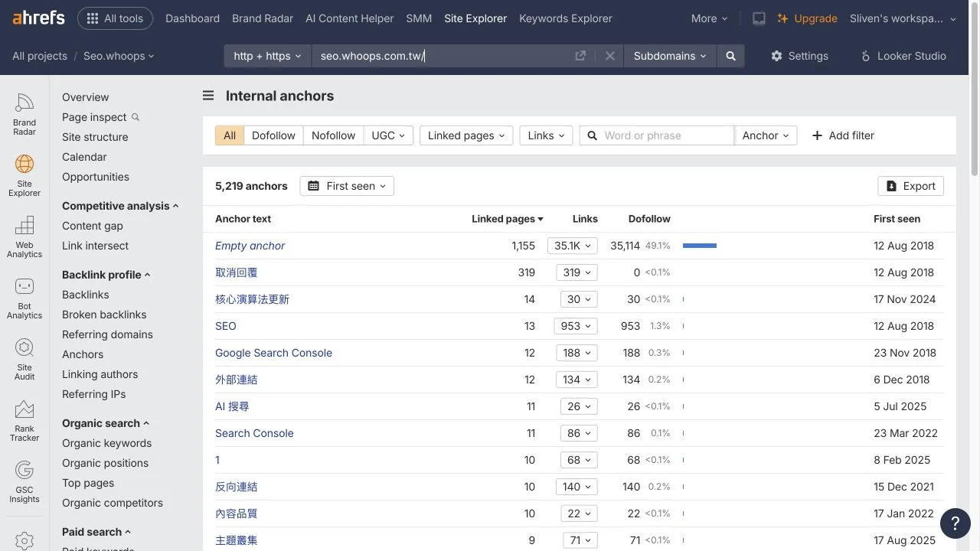Open Brand Radar in left sidebar
The image size is (980, 551).
(x=24, y=115)
